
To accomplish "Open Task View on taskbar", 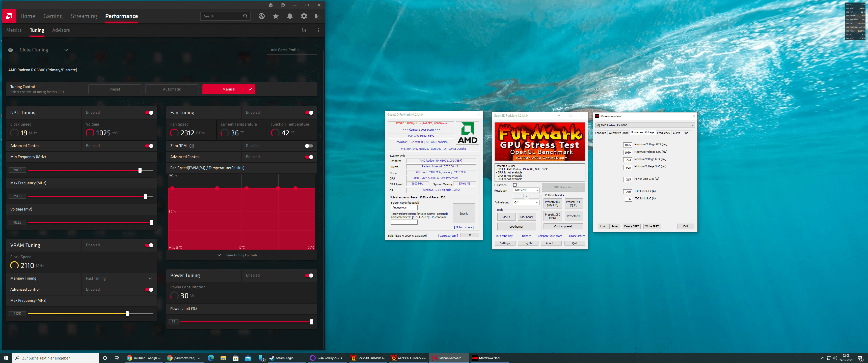I will point(117,358).
